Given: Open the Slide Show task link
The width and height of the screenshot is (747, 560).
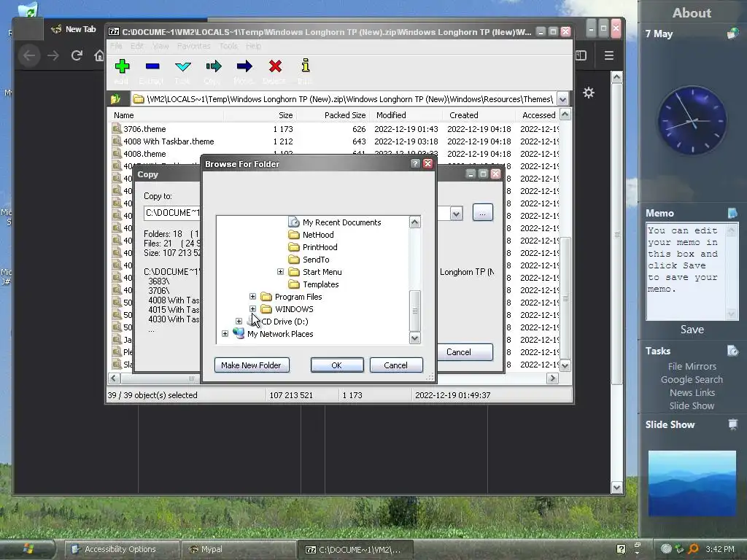Looking at the screenshot, I should 692,405.
